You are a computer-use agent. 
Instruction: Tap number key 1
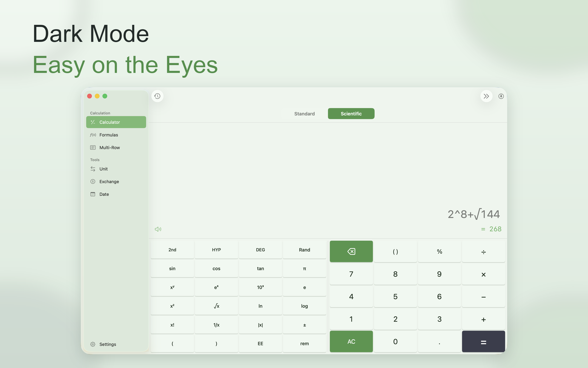click(x=351, y=319)
